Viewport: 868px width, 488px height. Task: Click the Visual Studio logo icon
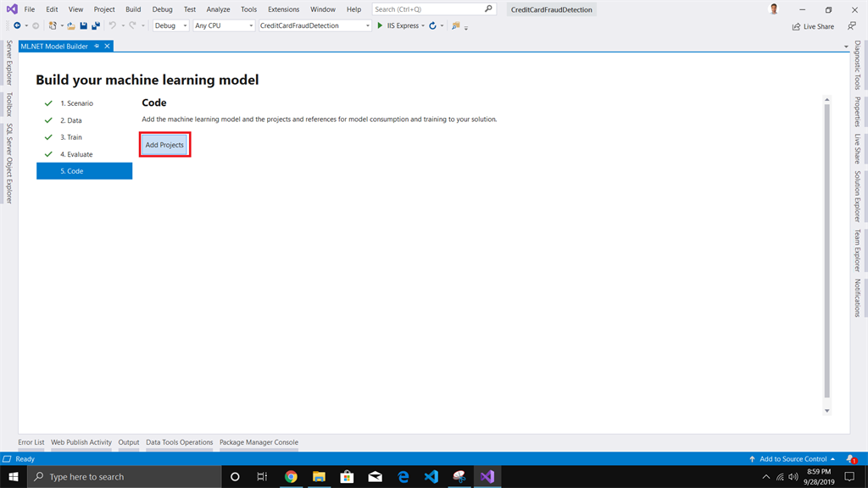(12, 8)
